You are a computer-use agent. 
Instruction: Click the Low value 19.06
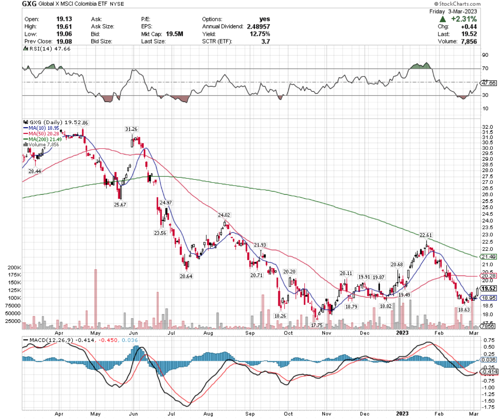pyautogui.click(x=64, y=34)
